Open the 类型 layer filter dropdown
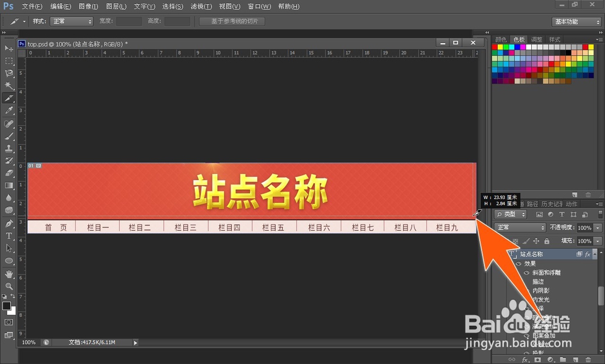 (x=510, y=214)
